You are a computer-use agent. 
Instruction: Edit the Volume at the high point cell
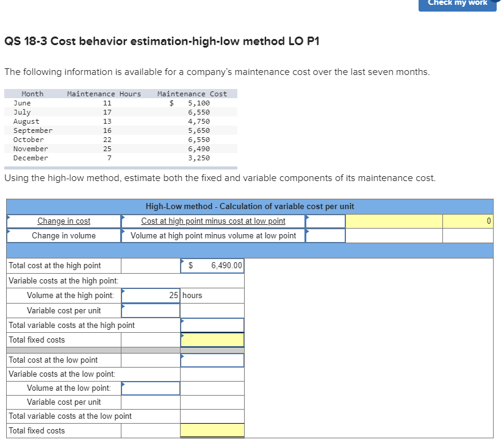[x=150, y=296]
